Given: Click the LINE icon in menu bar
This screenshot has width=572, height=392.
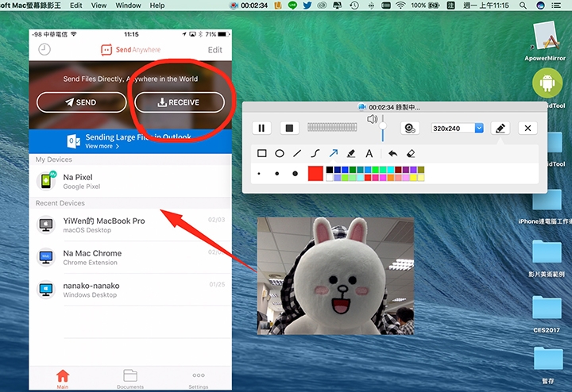Looking at the screenshot, I should (292, 5).
